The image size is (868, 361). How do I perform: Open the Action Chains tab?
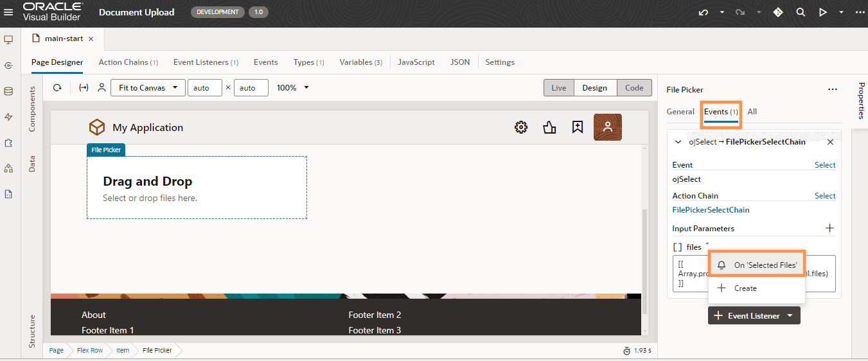coord(128,62)
